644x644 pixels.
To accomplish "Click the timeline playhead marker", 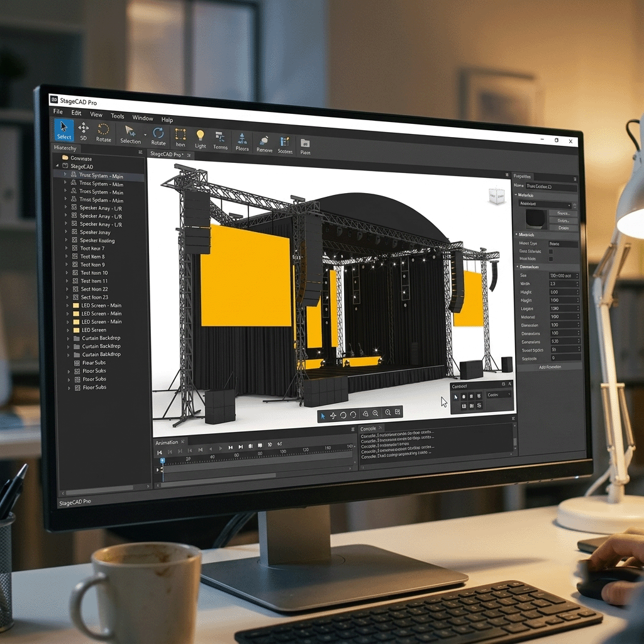I will coord(162,461).
